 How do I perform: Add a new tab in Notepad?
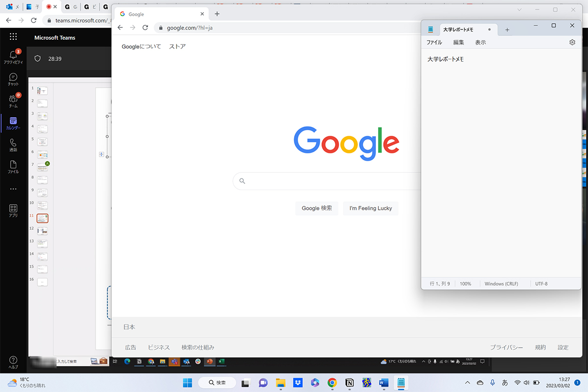click(x=507, y=30)
